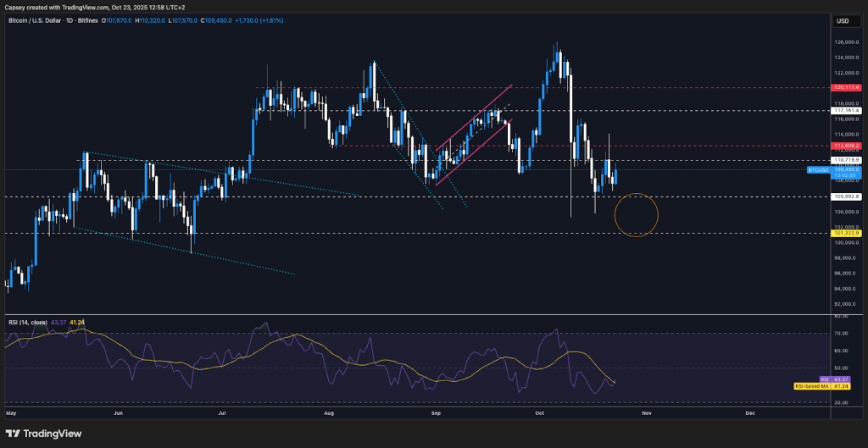Click the orange circle drawing on chart
Screen dimensions: 868x448
[636, 215]
